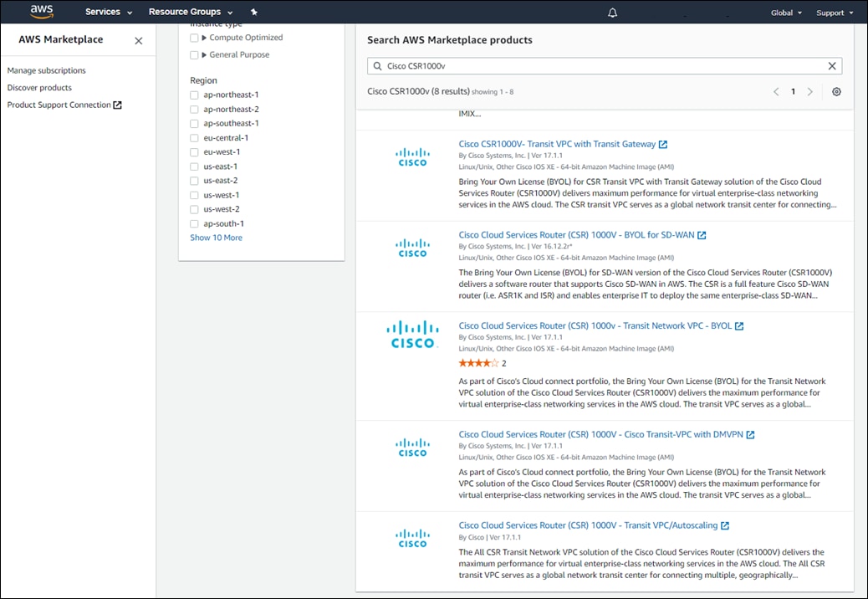The height and width of the screenshot is (599, 868).
Task: Click the AWS logo home icon
Action: (42, 12)
